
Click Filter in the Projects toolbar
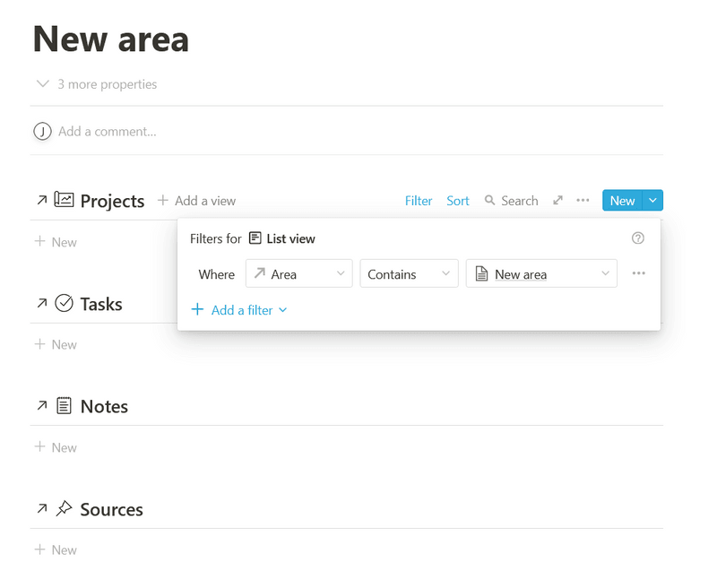point(419,201)
